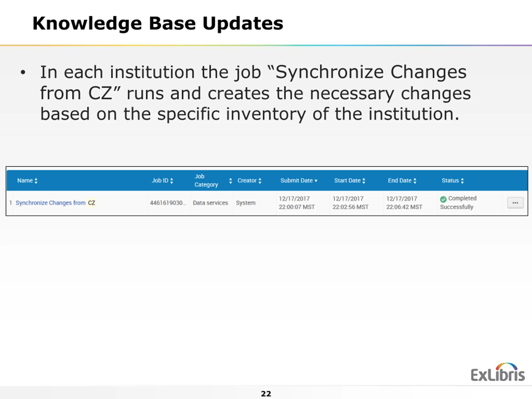Sort by End Date arrows icon
This screenshot has width=532, height=399.
(415, 181)
